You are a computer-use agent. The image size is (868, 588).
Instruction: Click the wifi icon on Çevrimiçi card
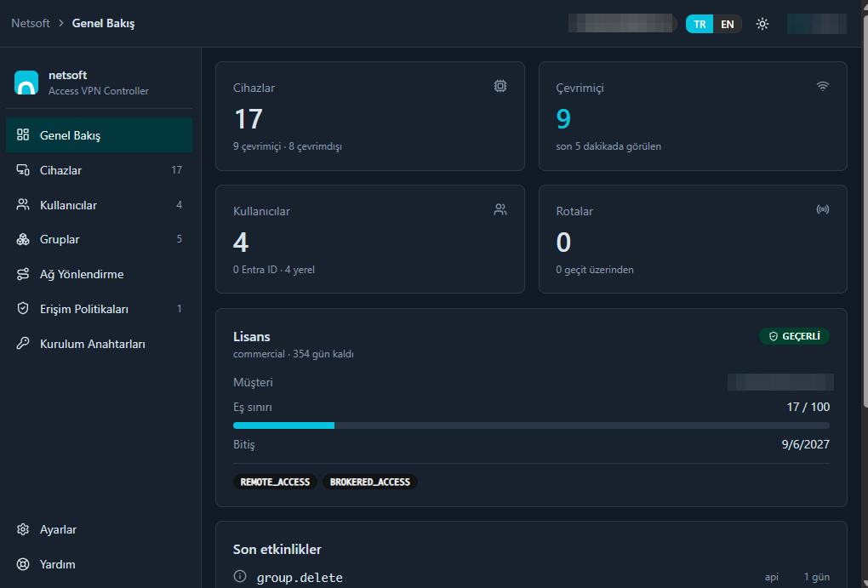[823, 87]
